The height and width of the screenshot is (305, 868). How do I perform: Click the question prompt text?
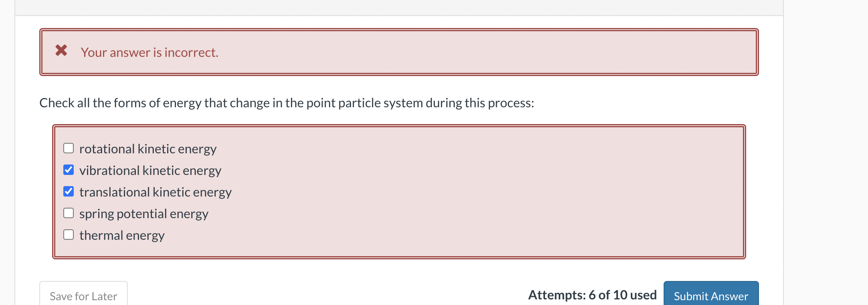[x=287, y=103]
